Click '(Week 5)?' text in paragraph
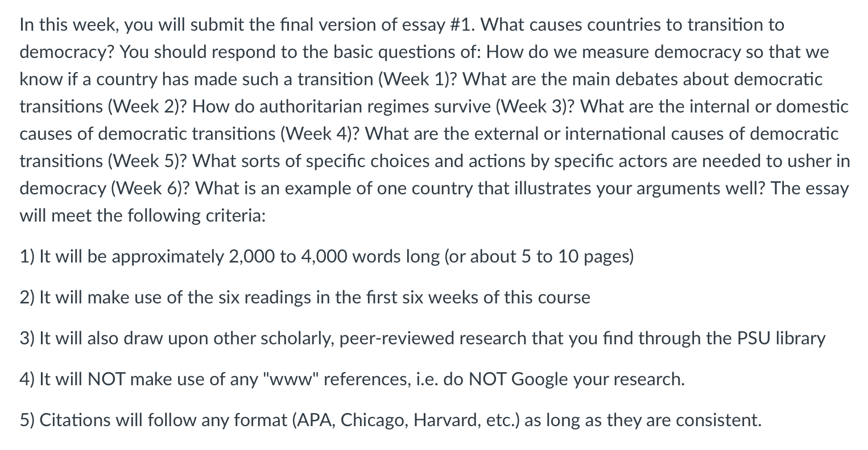This screenshot has width=868, height=450. 150,161
